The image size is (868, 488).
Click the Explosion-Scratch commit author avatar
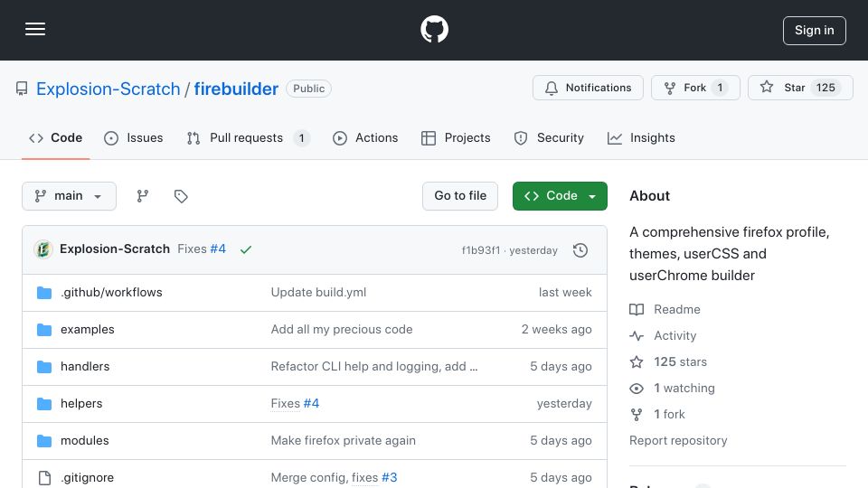click(x=43, y=249)
